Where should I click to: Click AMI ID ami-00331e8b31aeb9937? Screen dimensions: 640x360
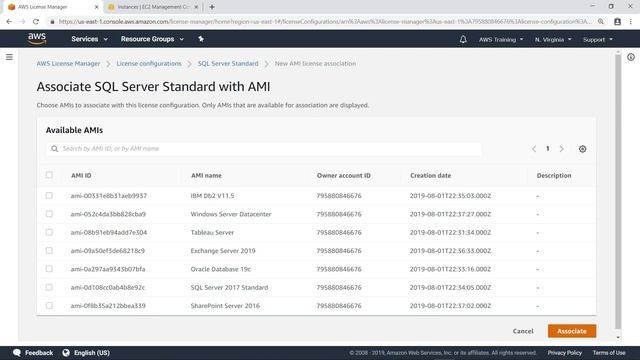coord(109,196)
